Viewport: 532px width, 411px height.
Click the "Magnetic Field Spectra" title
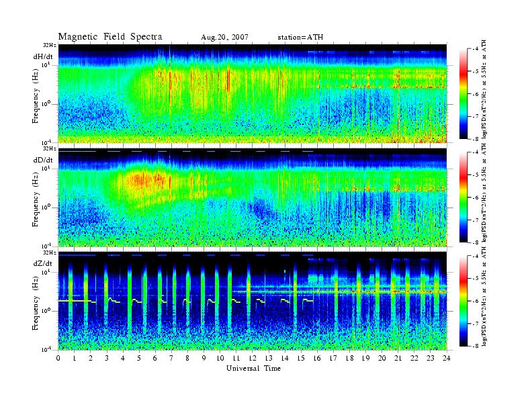click(x=110, y=37)
